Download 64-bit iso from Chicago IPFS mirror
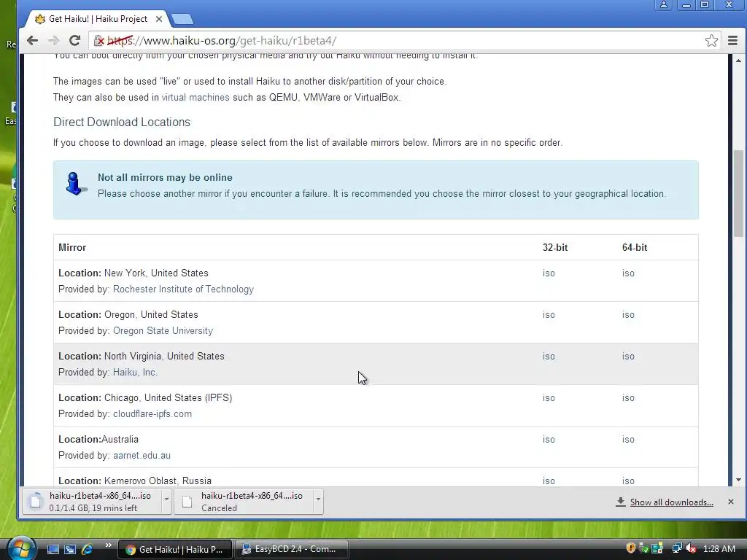The height and width of the screenshot is (560, 747). (x=628, y=397)
